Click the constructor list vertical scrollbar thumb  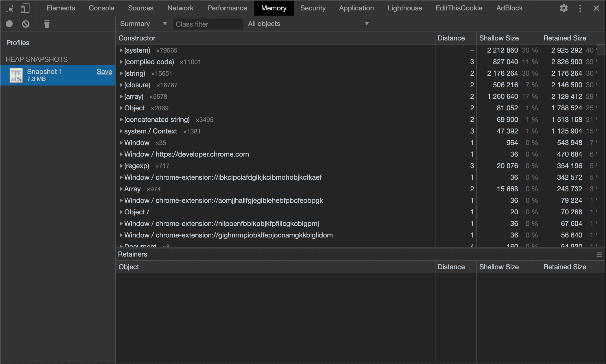[x=601, y=50]
